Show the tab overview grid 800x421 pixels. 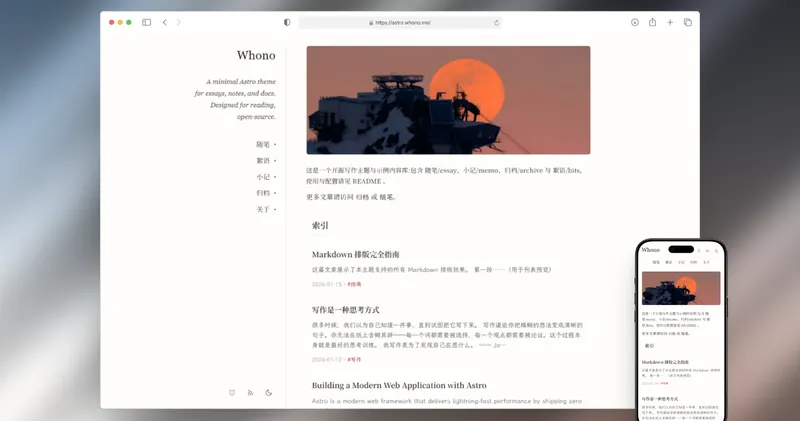687,22
